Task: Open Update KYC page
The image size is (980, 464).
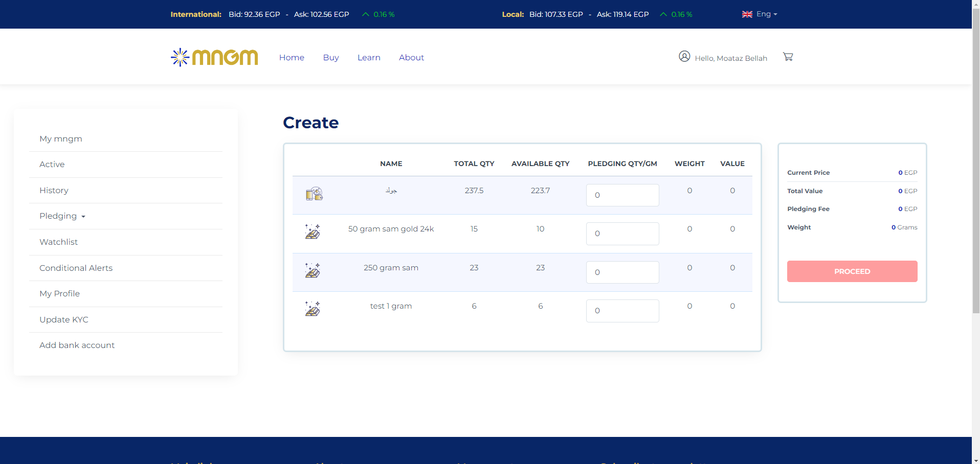Action: pyautogui.click(x=64, y=320)
